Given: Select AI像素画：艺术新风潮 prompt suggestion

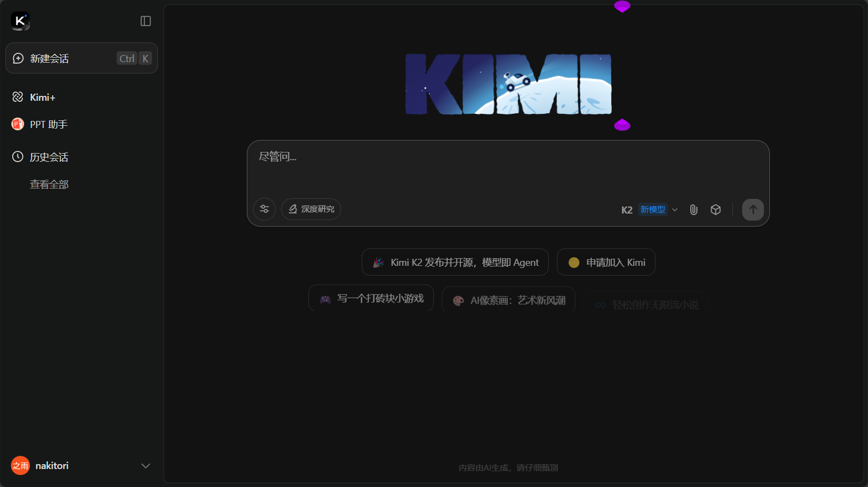Looking at the screenshot, I should [x=508, y=300].
